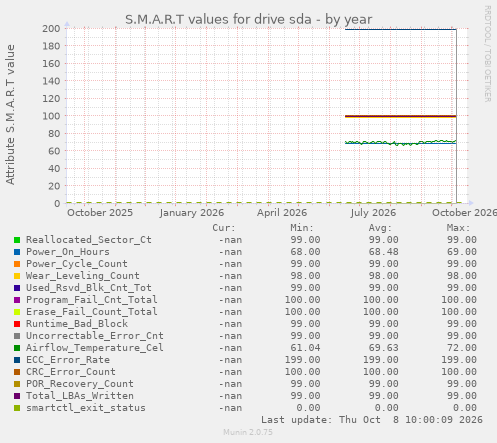
Task: Click Airflow_Temperature_Cel minimum value 61.04
Action: (x=305, y=348)
